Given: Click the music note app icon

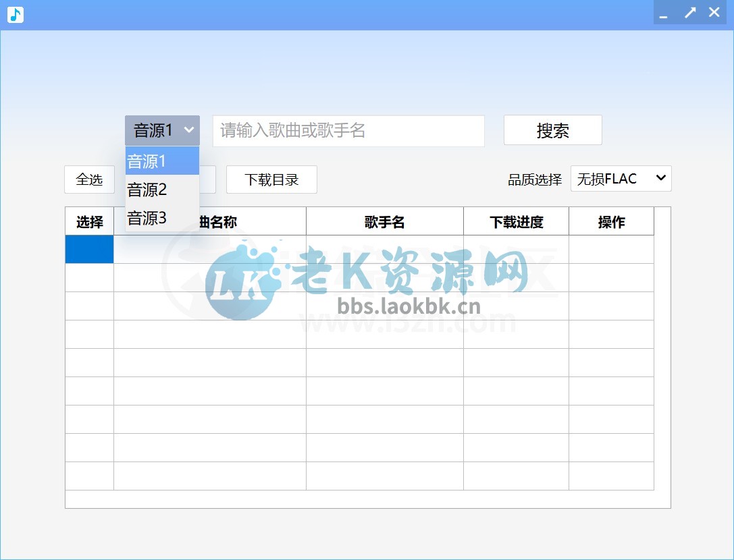Looking at the screenshot, I should click(16, 15).
